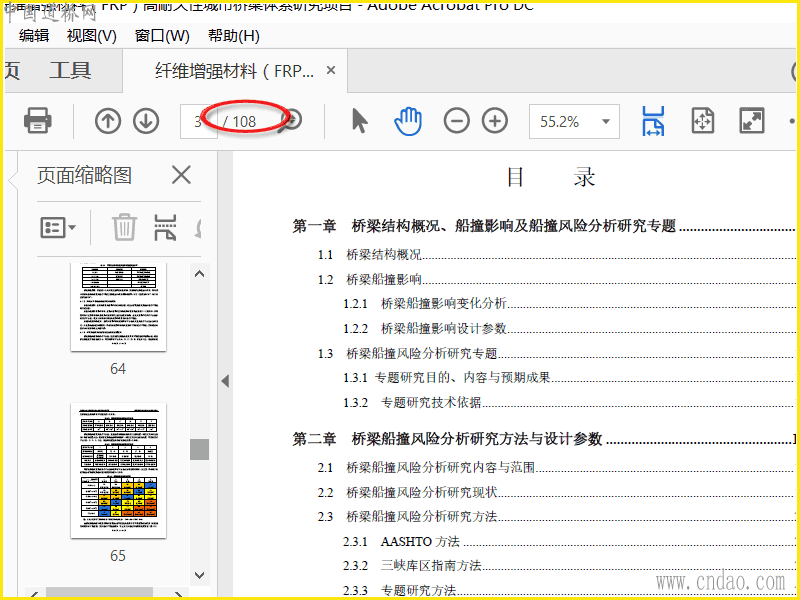This screenshot has width=800, height=600.
Task: Go to previous page arrow
Action: pos(108,121)
